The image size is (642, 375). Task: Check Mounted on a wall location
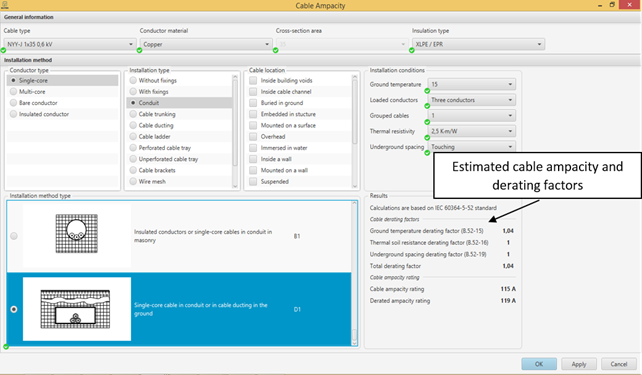253,170
